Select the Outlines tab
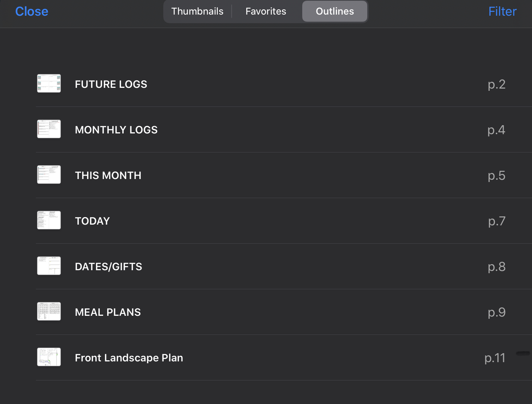The image size is (532, 404). click(x=335, y=11)
